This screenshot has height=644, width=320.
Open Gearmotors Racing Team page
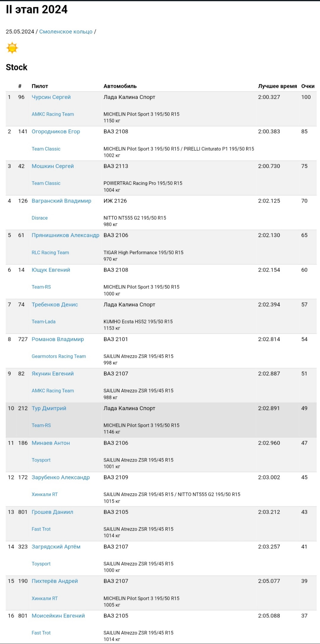click(x=59, y=356)
